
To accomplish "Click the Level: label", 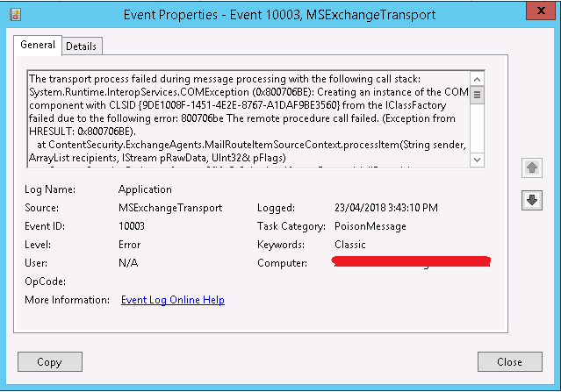I will pyautogui.click(x=38, y=245).
